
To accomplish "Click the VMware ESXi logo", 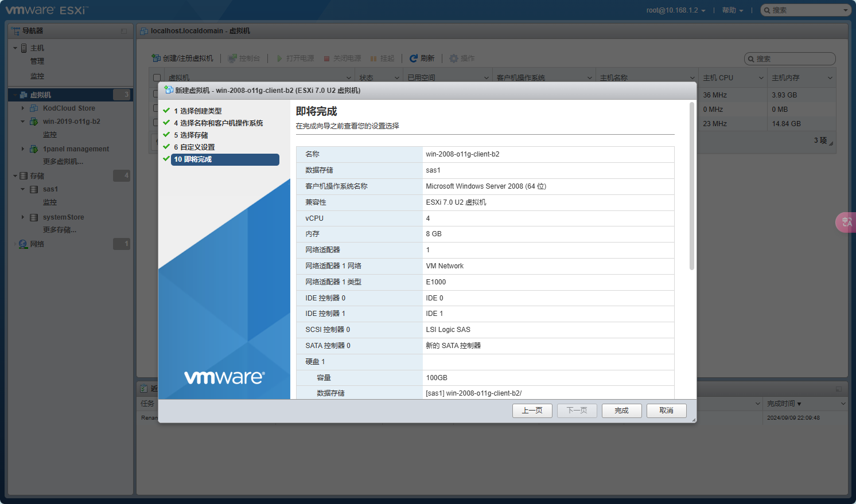I will (x=46, y=10).
